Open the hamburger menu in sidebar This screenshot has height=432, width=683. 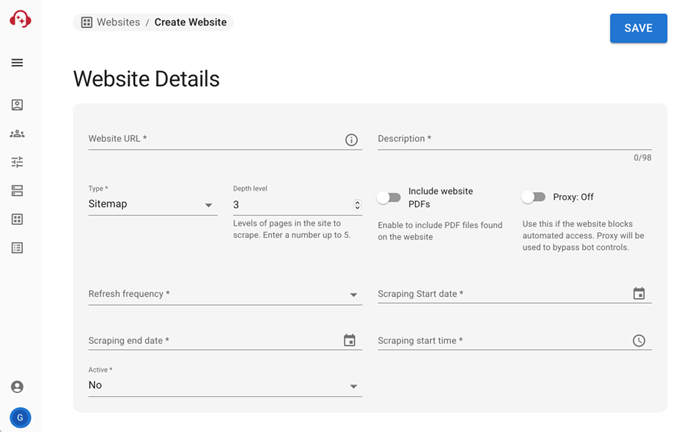tap(17, 63)
